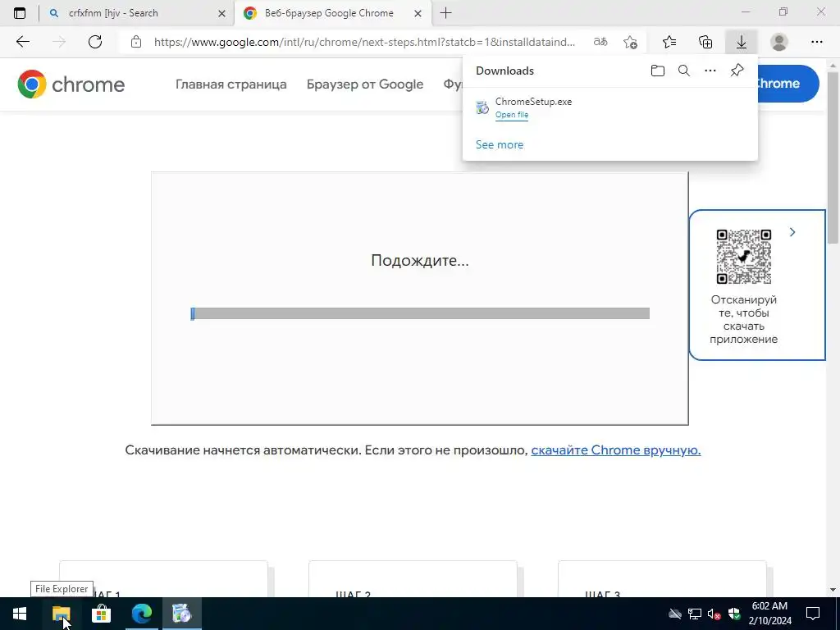
Task: Open Главная страница menu item
Action: (x=231, y=84)
